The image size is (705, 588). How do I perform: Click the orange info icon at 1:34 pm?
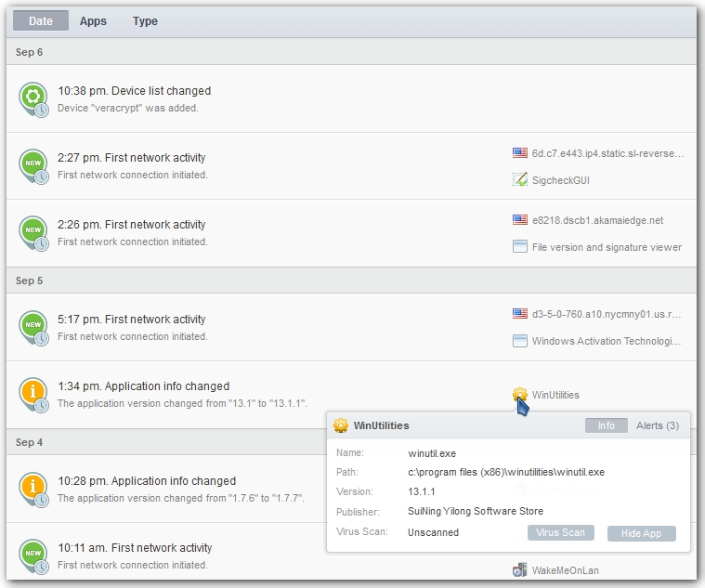click(33, 393)
